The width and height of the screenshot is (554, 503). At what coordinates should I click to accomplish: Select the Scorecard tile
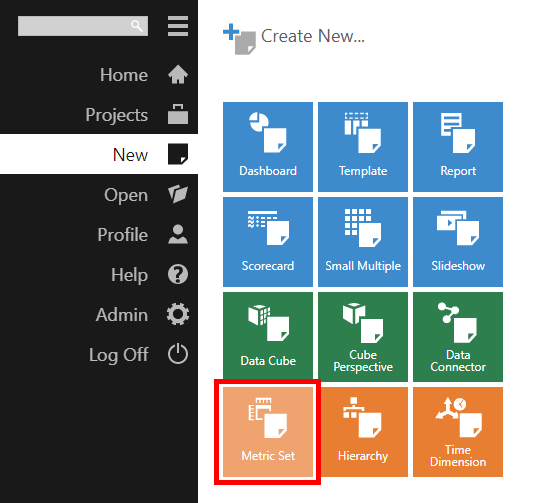coord(268,242)
